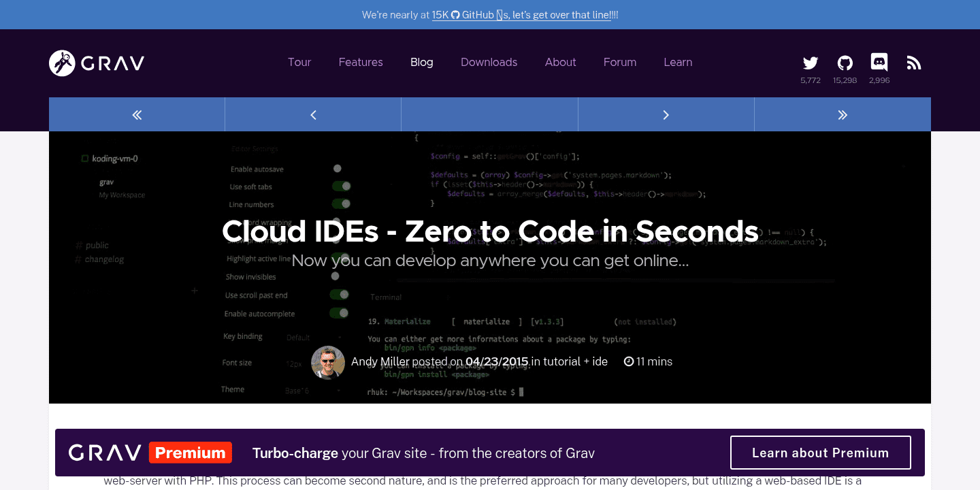The width and height of the screenshot is (980, 490).
Task: Jump to last slide with double-right arrow
Action: point(843,114)
